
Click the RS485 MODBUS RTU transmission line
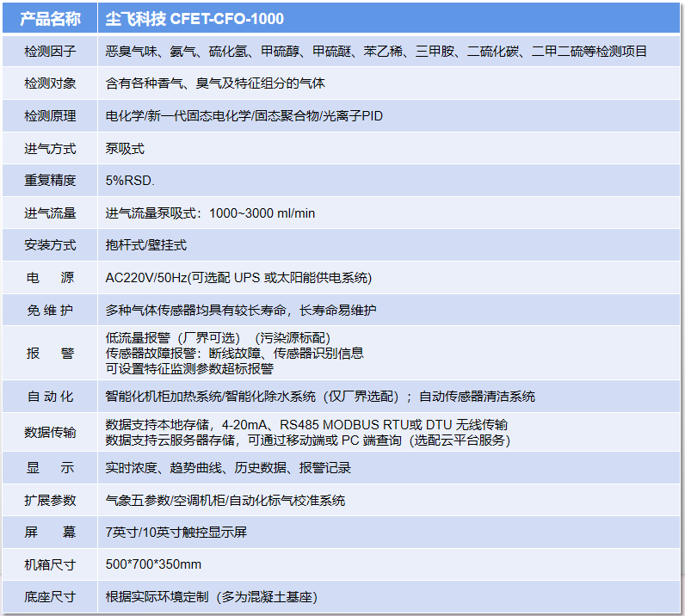pyautogui.click(x=306, y=425)
